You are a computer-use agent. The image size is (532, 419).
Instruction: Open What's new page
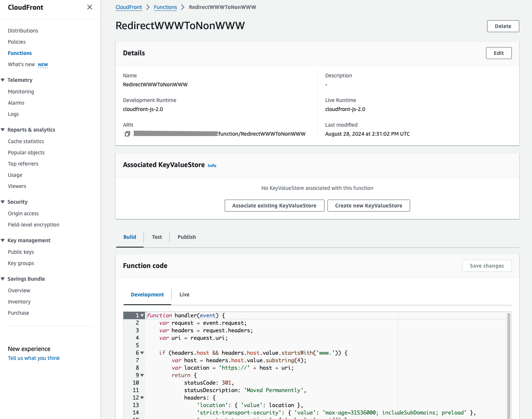pos(21,64)
